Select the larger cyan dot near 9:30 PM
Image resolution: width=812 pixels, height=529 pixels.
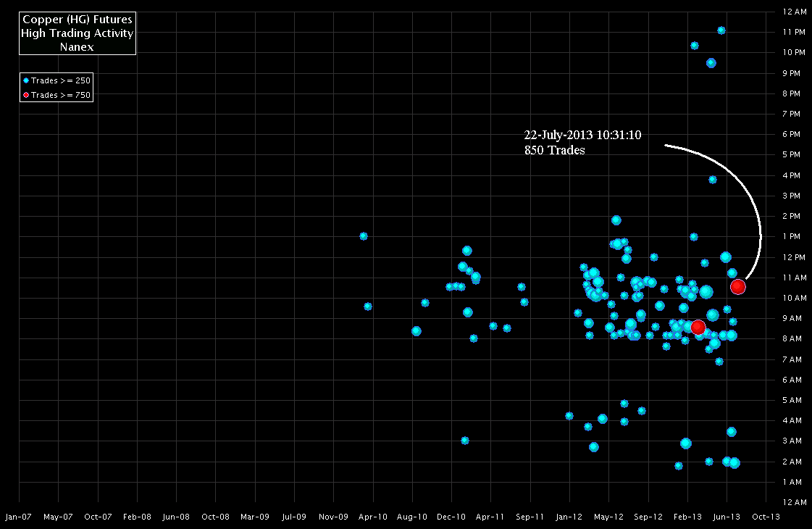point(711,63)
